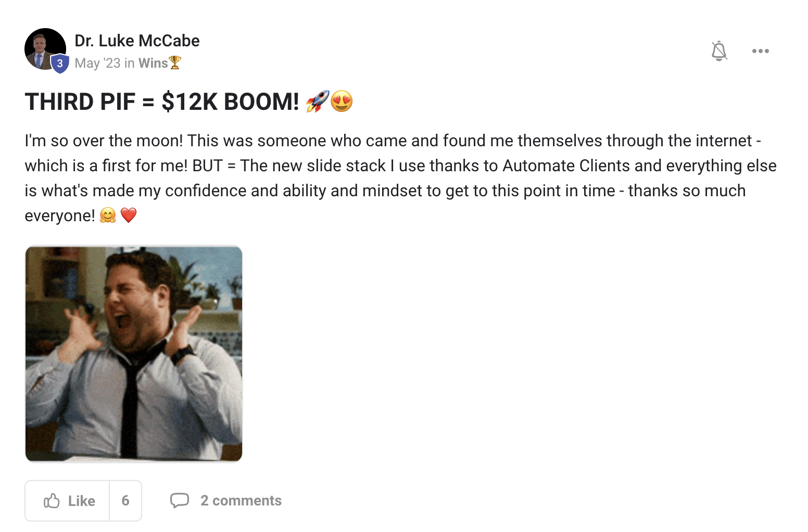Click the hugging face emoji
The height and width of the screenshot is (532, 808).
pos(108,215)
